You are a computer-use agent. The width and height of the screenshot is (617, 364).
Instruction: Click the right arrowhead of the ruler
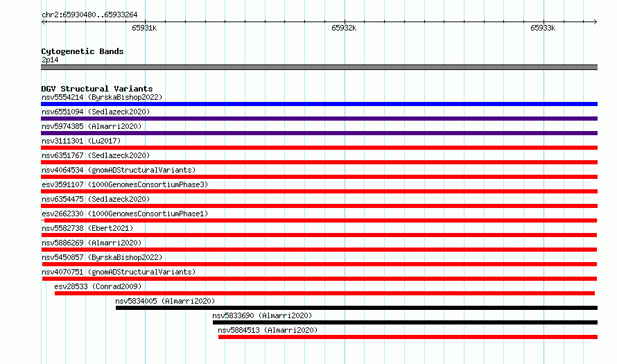point(596,22)
